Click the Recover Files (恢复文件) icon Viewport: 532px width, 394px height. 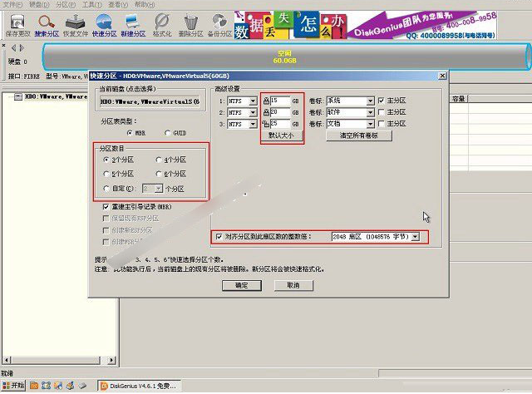(76, 25)
